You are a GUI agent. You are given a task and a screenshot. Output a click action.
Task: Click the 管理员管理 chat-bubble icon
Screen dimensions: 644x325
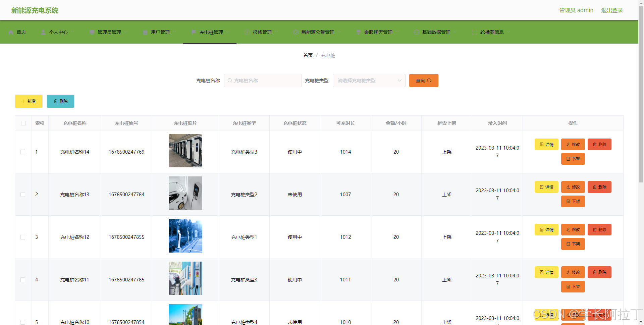click(92, 32)
